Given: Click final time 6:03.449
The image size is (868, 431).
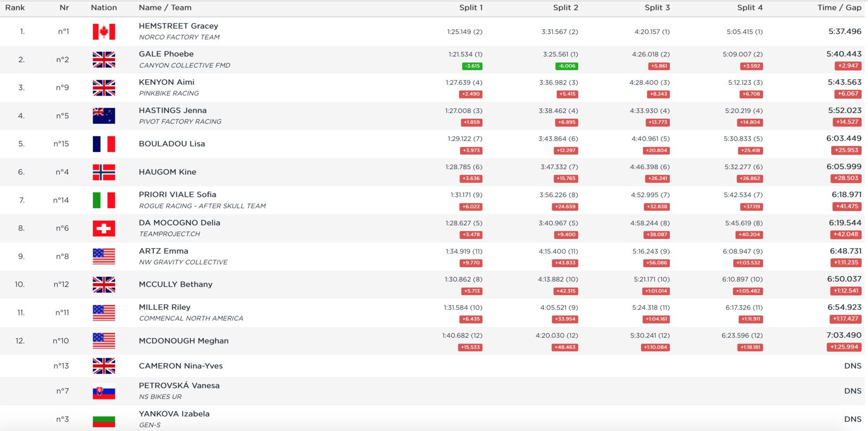Looking at the screenshot, I should [844, 138].
